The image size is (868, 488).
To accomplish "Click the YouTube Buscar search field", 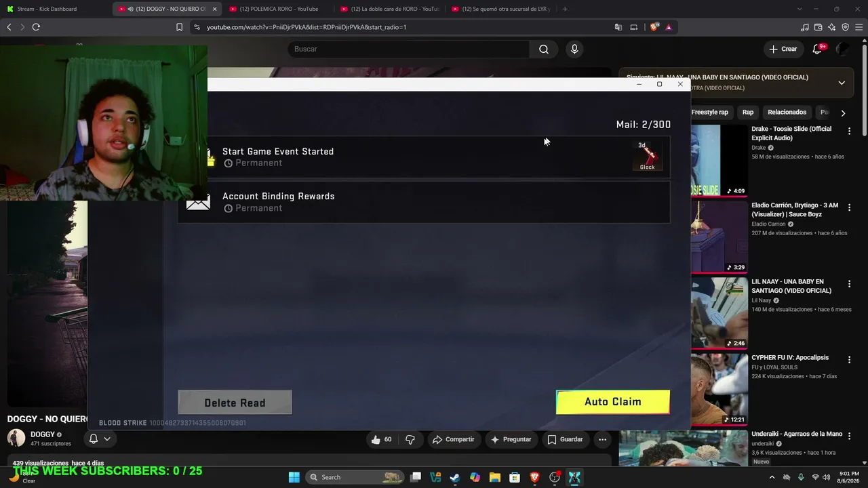I will pos(408,49).
